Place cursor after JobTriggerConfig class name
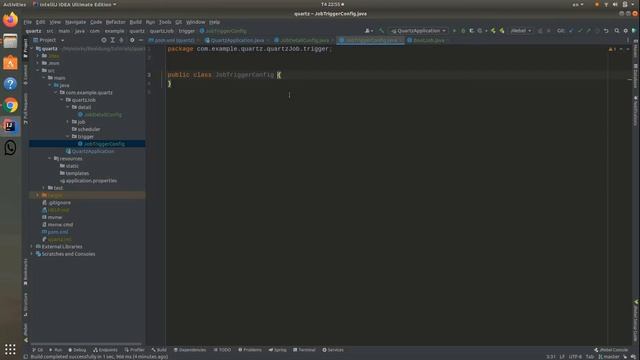The width and height of the screenshot is (640, 360). pyautogui.click(x=274, y=75)
